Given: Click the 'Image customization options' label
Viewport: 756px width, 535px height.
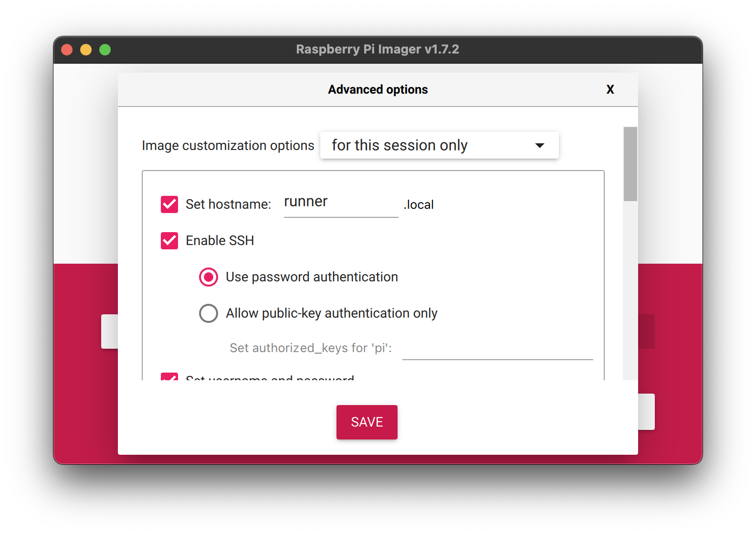Looking at the screenshot, I should coord(228,146).
